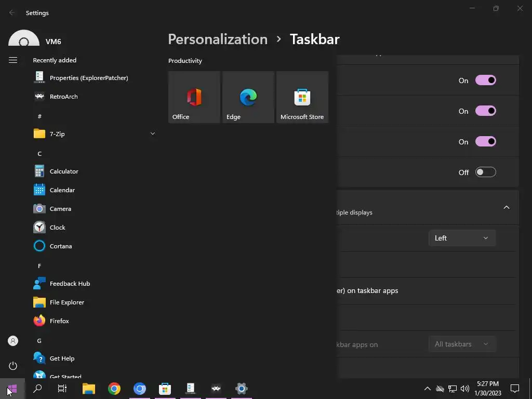Open Google Chrome from the taskbar
This screenshot has width=532, height=399.
tap(114, 389)
